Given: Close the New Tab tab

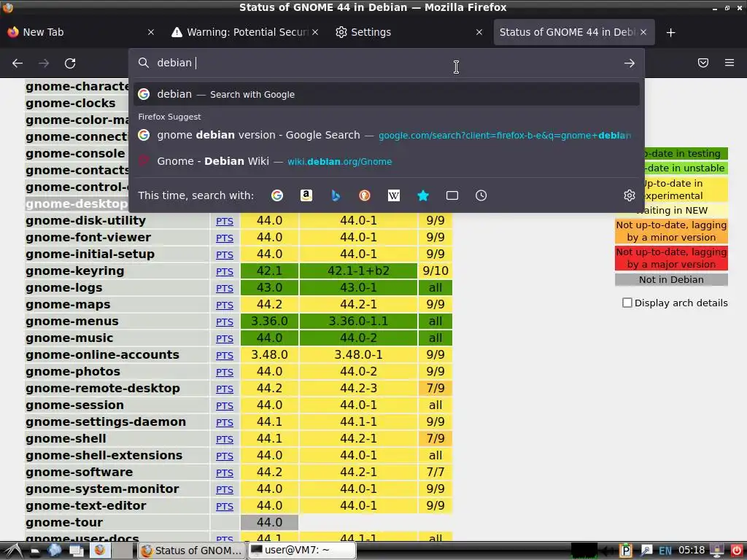Looking at the screenshot, I should 151,32.
